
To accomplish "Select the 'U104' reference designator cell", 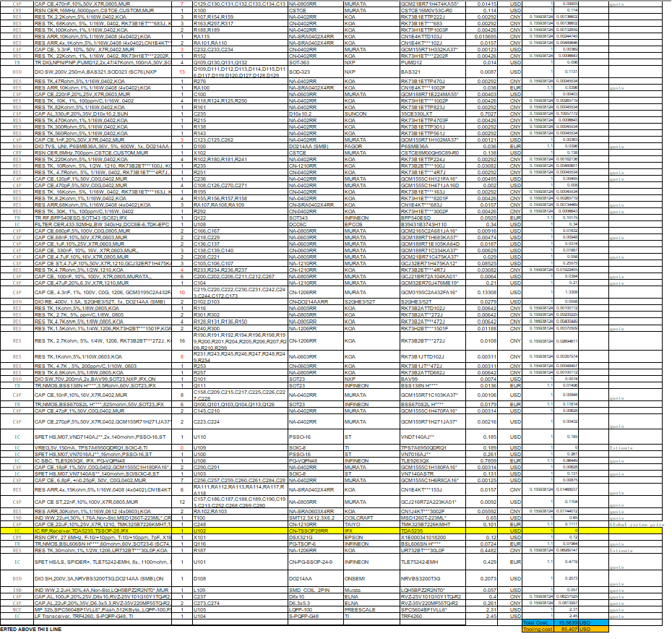I will pyautogui.click(x=240, y=617).
